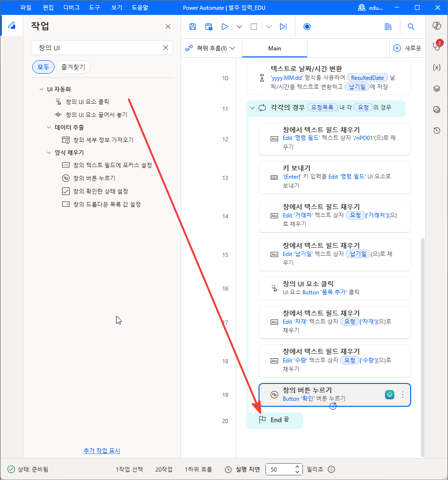The image size is (448, 480).
Task: Click the Save As icon in the toolbar
Action: pyautogui.click(x=209, y=27)
